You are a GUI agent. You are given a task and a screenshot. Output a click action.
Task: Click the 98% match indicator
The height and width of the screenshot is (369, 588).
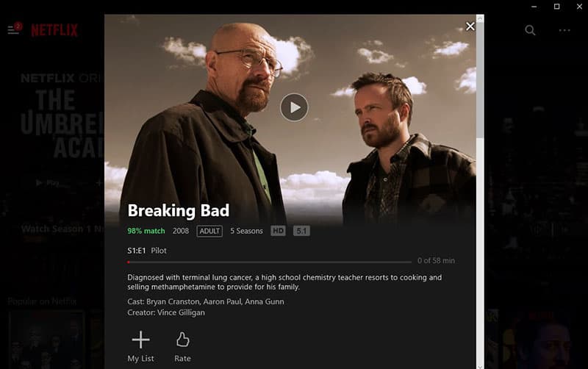146,231
